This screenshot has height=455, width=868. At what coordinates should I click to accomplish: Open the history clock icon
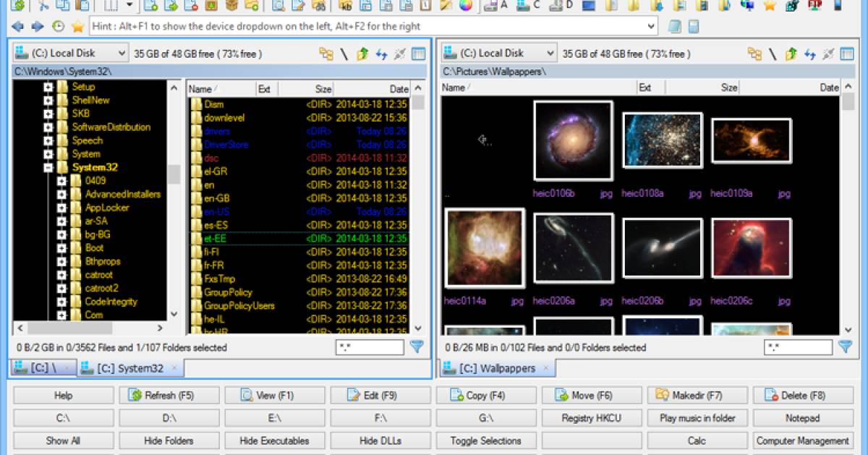click(x=58, y=27)
